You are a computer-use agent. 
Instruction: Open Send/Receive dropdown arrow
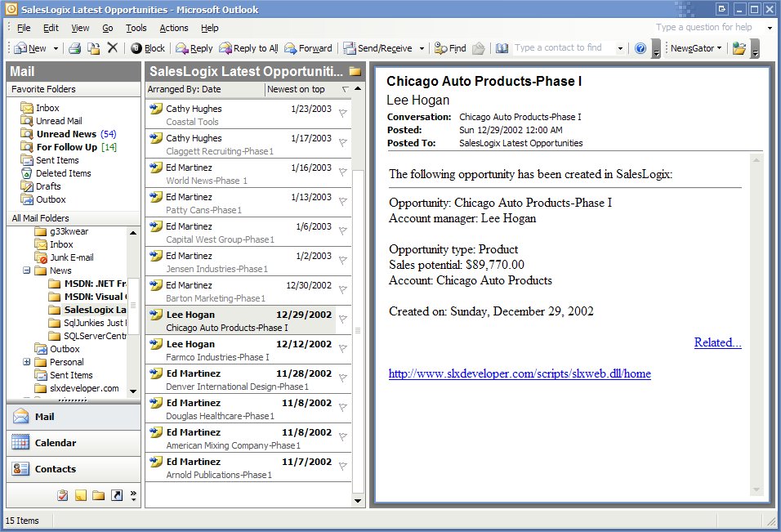422,48
